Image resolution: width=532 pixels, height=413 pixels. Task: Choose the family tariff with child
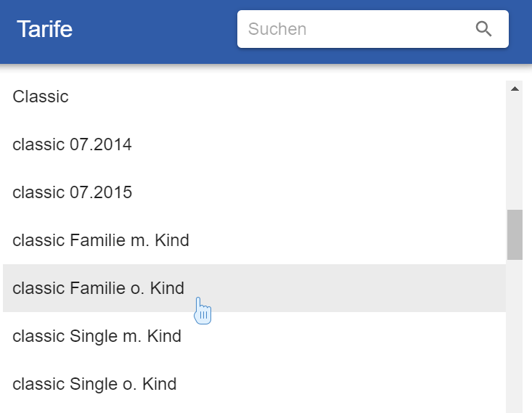(101, 240)
